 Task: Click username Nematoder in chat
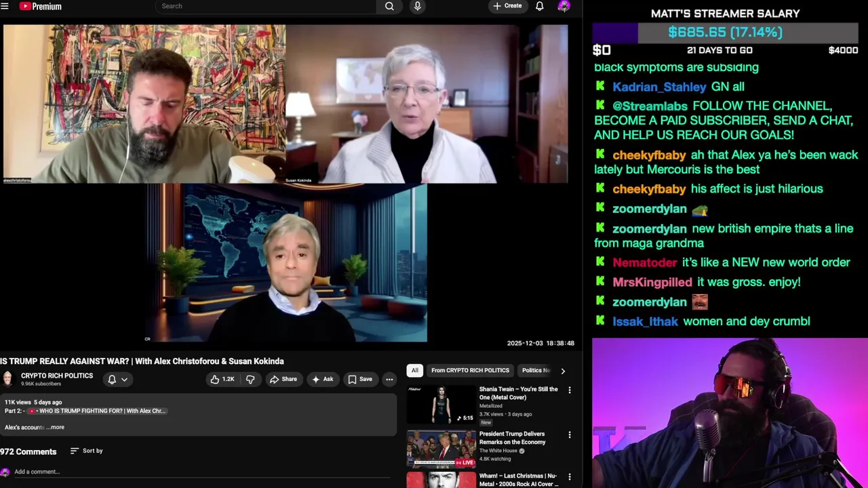[x=644, y=262]
